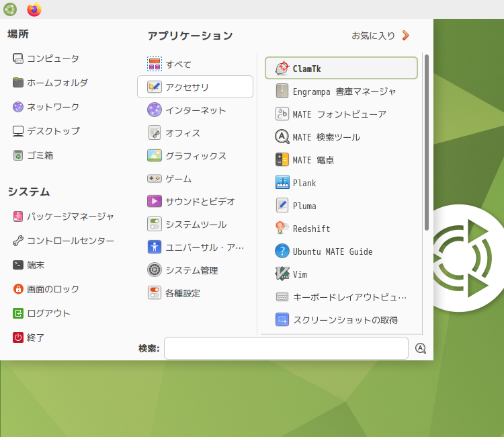
Task: Launch スクリーンショットの取得
Action: pyautogui.click(x=341, y=320)
